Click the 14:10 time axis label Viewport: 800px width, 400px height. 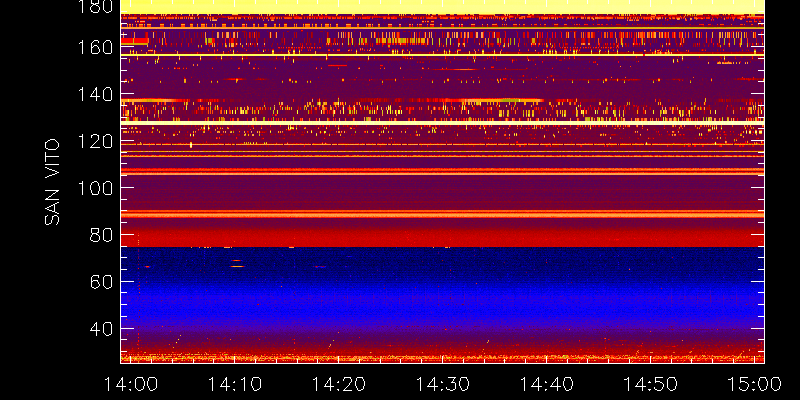click(235, 384)
